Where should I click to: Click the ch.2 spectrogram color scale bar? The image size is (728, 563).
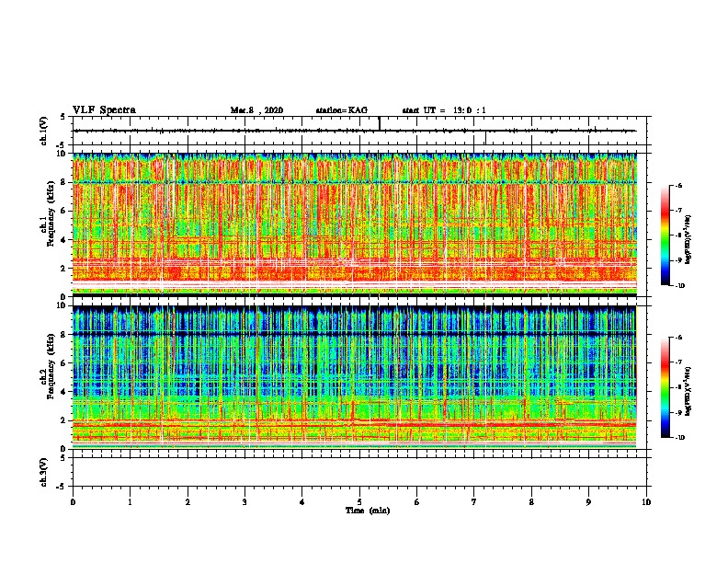(x=665, y=387)
